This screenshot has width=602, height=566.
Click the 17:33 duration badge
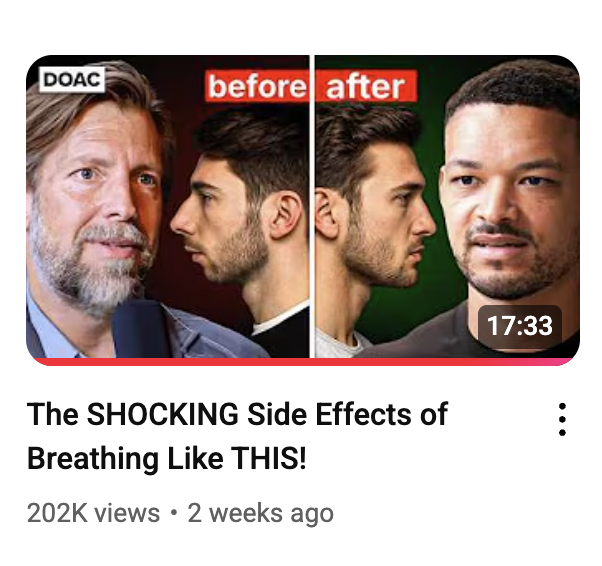click(519, 326)
